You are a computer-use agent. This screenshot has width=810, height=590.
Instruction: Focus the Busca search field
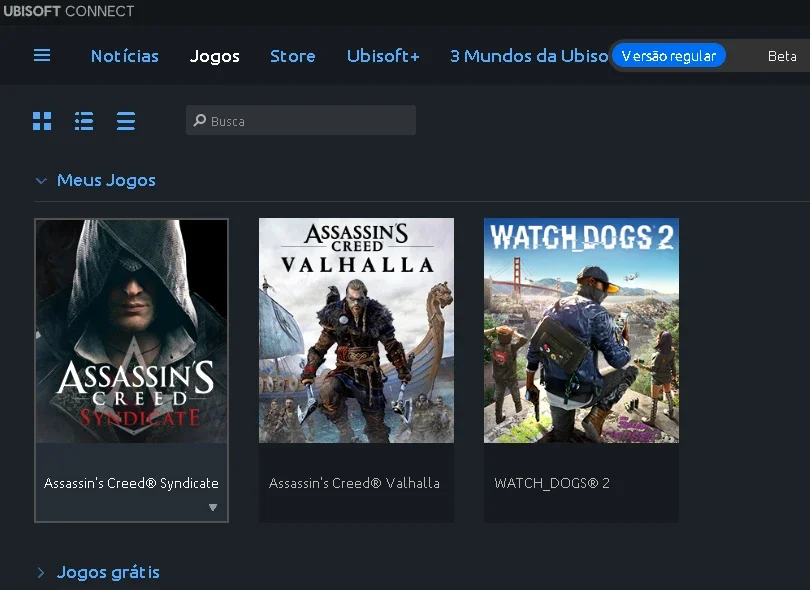click(x=301, y=120)
